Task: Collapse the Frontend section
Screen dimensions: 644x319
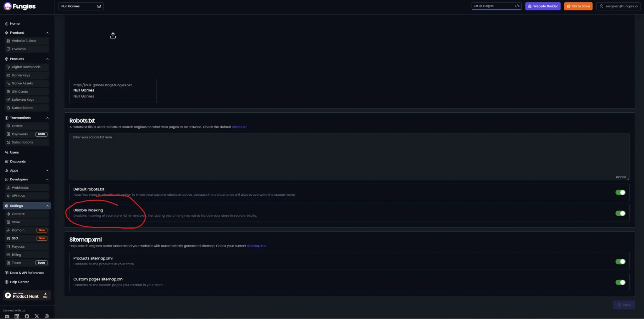Action: point(47,33)
